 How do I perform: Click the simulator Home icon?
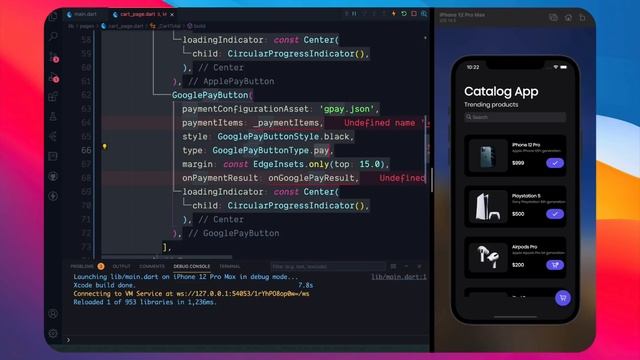pyautogui.click(x=568, y=18)
